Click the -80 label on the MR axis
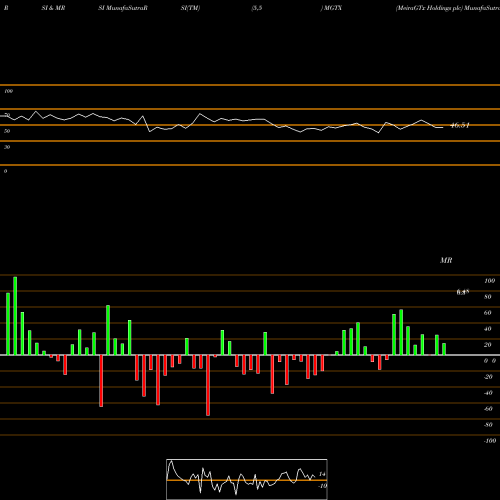The height and width of the screenshot is (500, 500). click(488, 425)
